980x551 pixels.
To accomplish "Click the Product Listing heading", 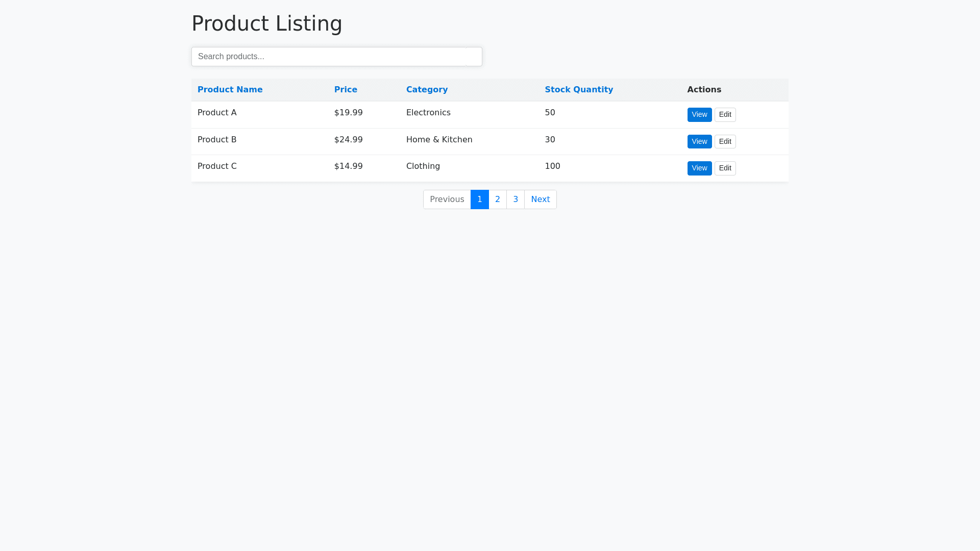I will click(x=266, y=23).
